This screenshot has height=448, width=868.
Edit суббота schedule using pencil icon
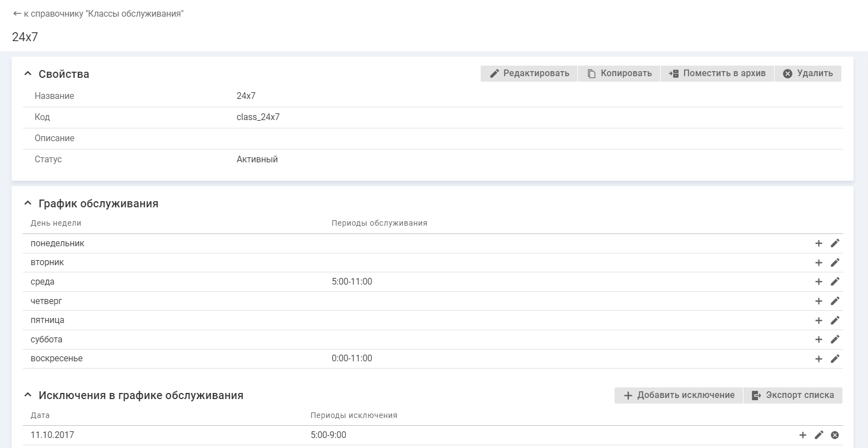point(835,340)
